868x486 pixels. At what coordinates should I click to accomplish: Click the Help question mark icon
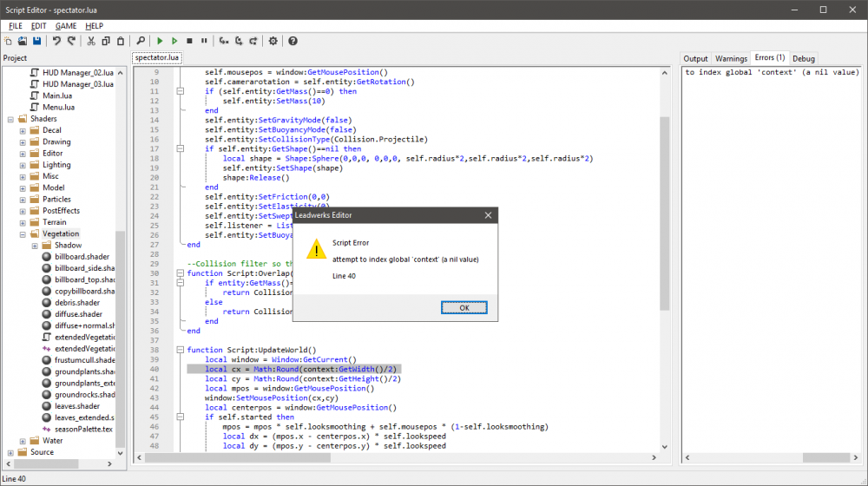(293, 41)
